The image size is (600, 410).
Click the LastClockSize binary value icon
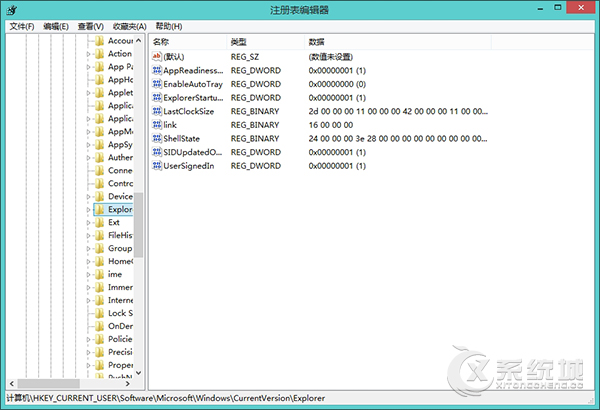[x=157, y=111]
